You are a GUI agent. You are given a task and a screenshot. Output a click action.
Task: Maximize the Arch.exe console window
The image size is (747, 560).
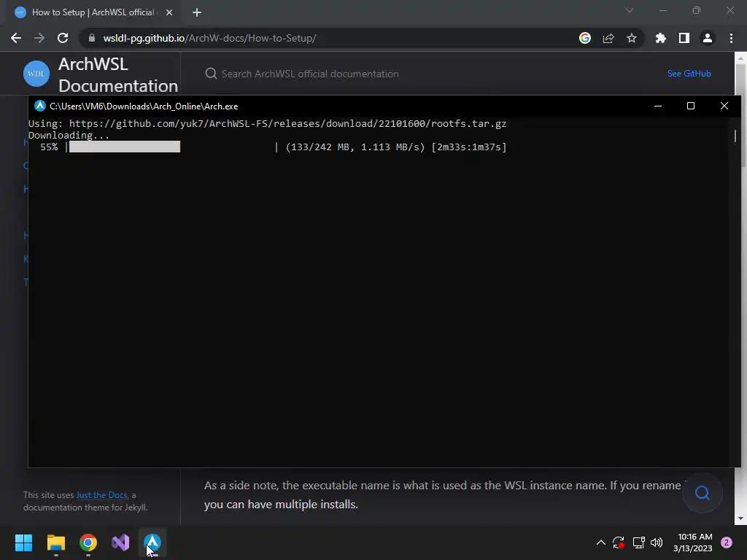[x=691, y=106]
